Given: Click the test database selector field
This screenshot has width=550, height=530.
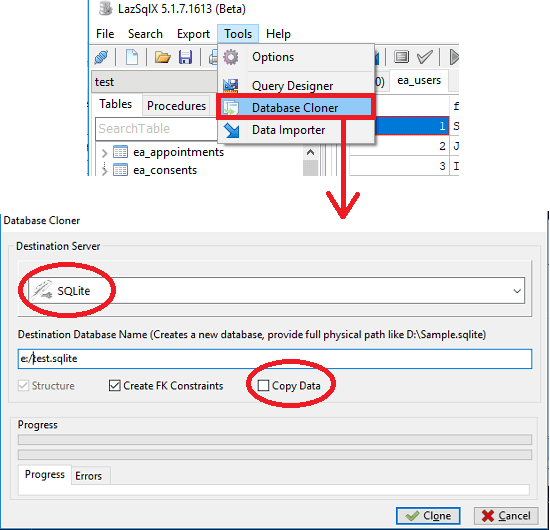Looking at the screenshot, I should pos(154,82).
